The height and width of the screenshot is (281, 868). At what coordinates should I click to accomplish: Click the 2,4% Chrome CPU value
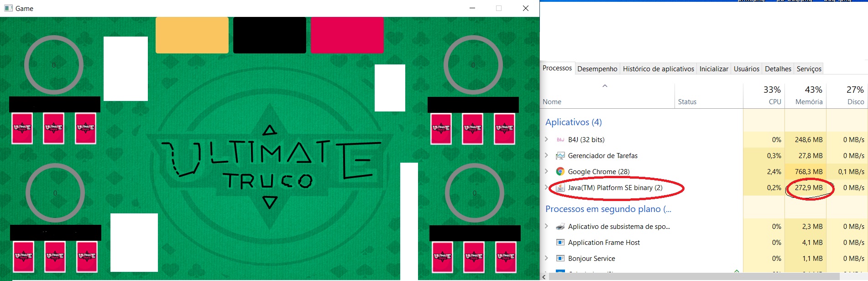click(x=774, y=172)
